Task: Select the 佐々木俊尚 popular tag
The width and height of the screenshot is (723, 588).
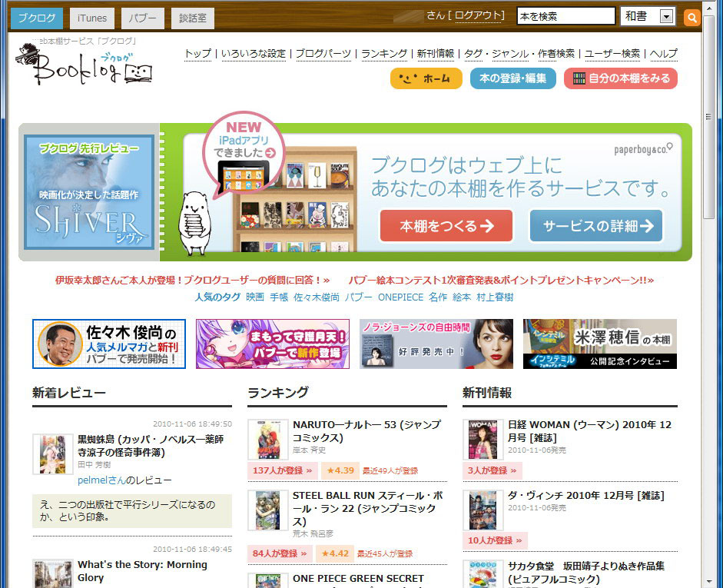Action: pos(317,297)
